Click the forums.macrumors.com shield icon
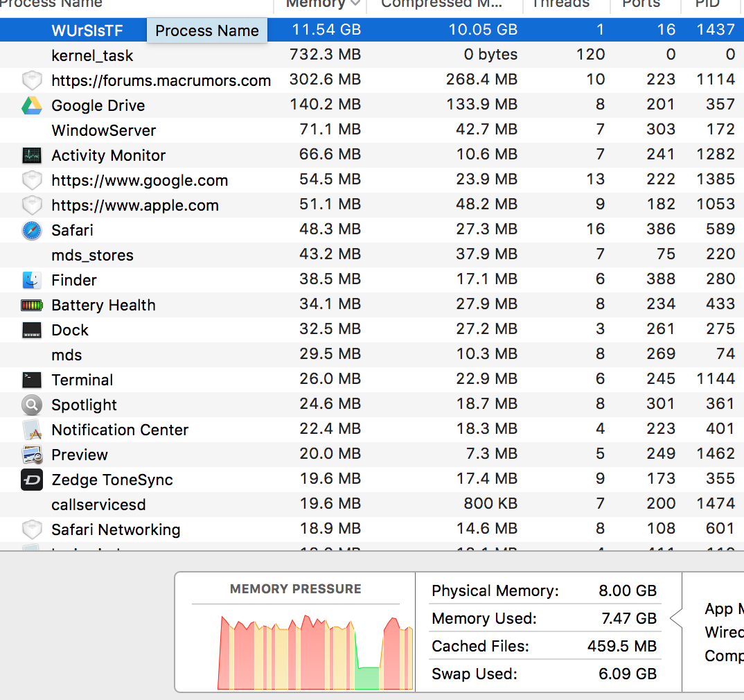Image resolution: width=744 pixels, height=700 pixels. (x=32, y=80)
